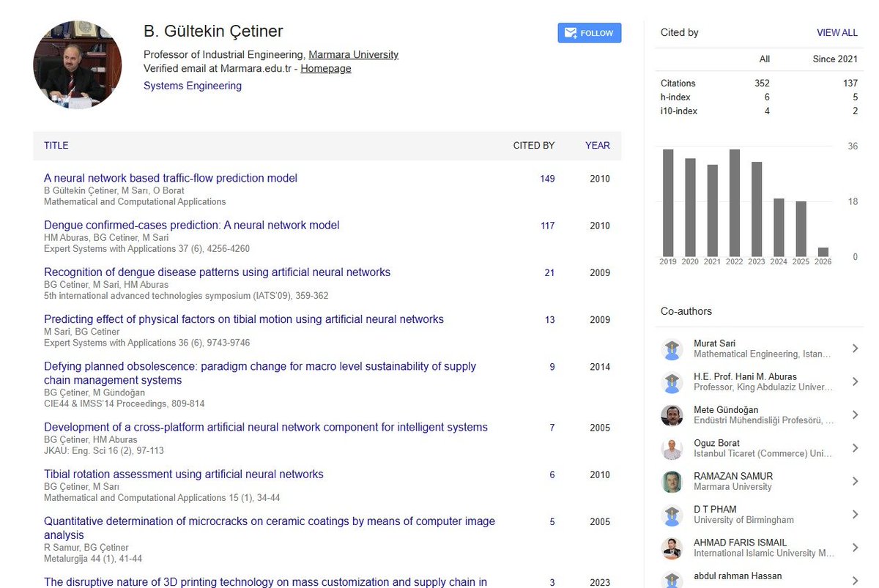Expand the chevron next to Murat Sari
Viewport: 879px width, 588px height.
(855, 349)
